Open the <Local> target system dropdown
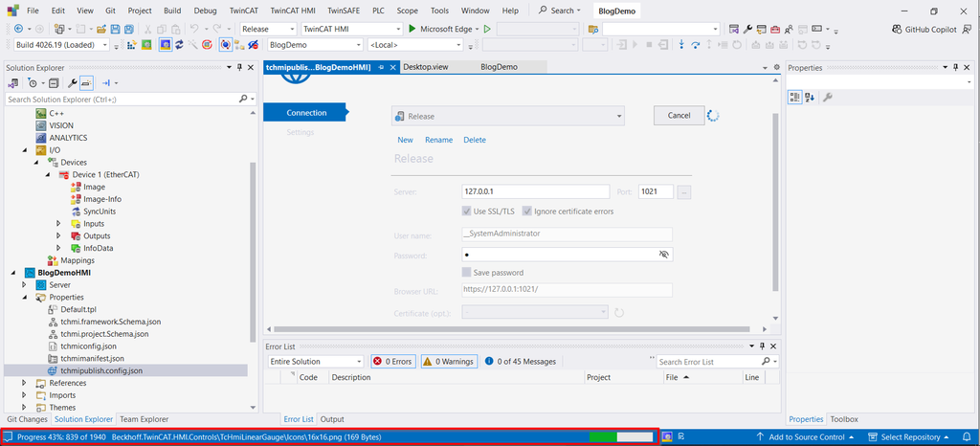The height and width of the screenshot is (446, 980). click(415, 45)
